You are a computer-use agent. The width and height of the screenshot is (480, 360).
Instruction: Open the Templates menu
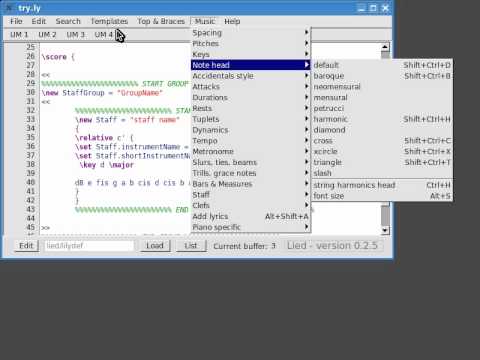tap(109, 21)
